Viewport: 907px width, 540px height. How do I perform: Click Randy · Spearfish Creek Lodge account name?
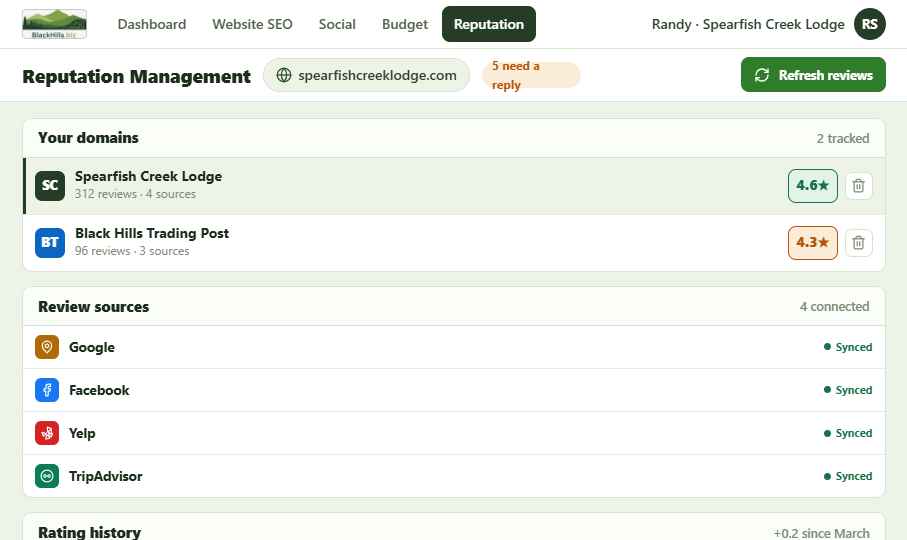[748, 24]
